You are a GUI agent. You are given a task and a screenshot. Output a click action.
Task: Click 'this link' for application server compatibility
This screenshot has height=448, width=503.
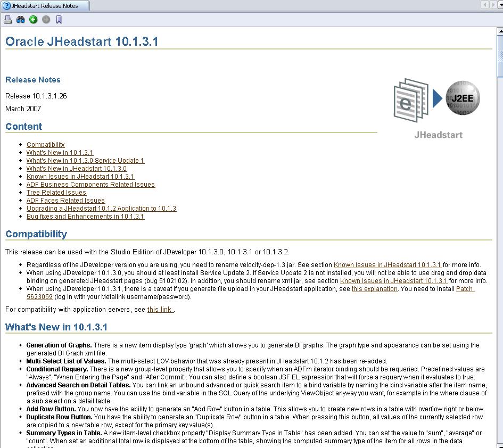(x=160, y=310)
